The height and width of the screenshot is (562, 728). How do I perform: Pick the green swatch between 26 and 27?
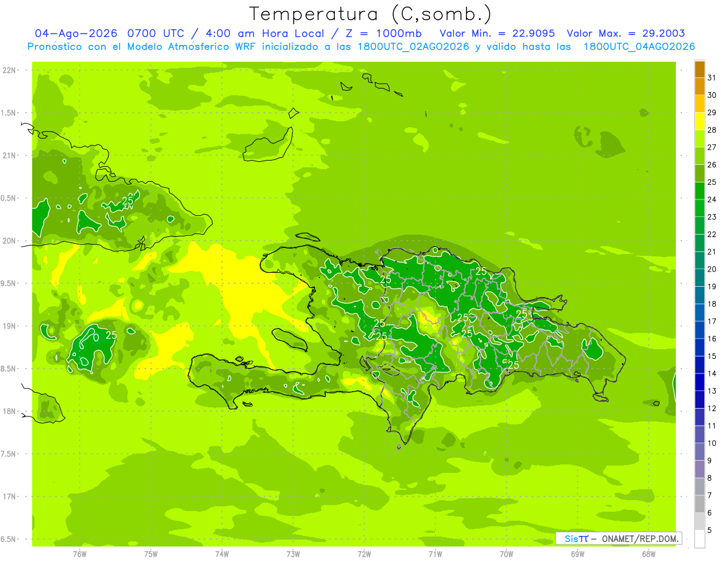coord(699,156)
